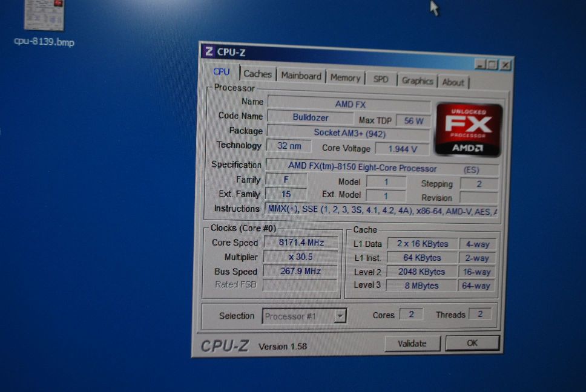The height and width of the screenshot is (392, 586).
Task: Expand the Processor #1 selection dropdown
Action: pyautogui.click(x=340, y=316)
